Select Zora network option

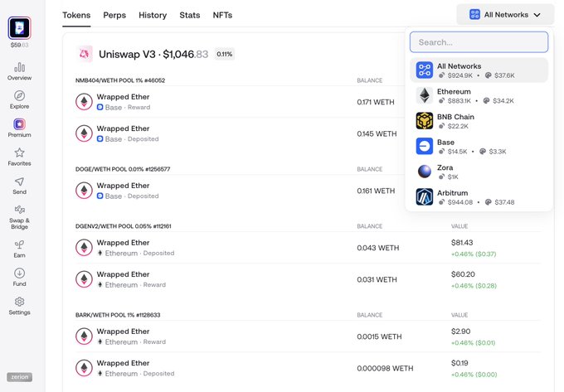[479, 172]
